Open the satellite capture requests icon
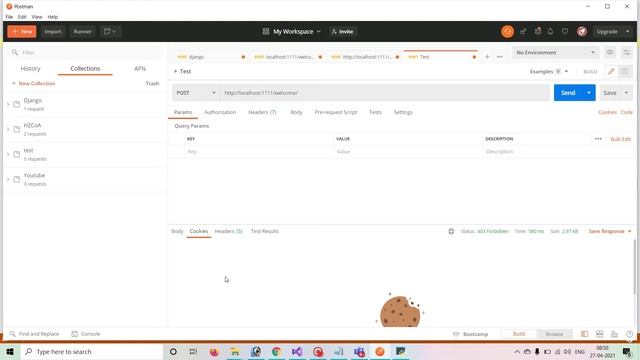The width and height of the screenshot is (640, 360). (x=523, y=31)
